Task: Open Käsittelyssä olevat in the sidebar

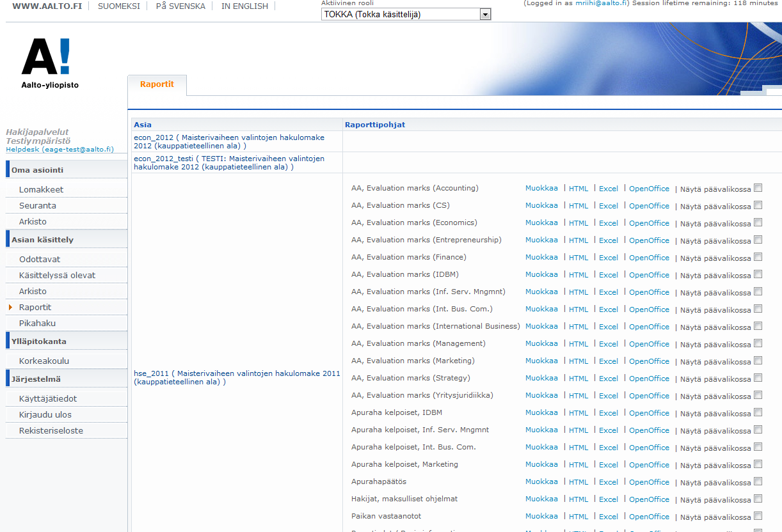Action: coord(57,275)
